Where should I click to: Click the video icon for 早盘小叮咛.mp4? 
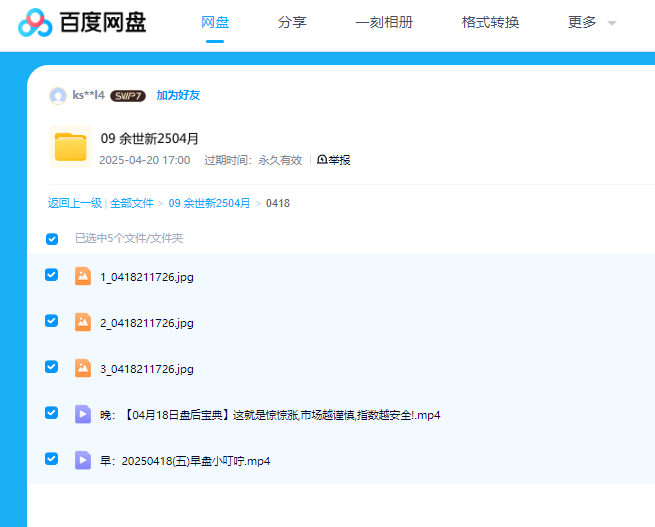point(83,460)
